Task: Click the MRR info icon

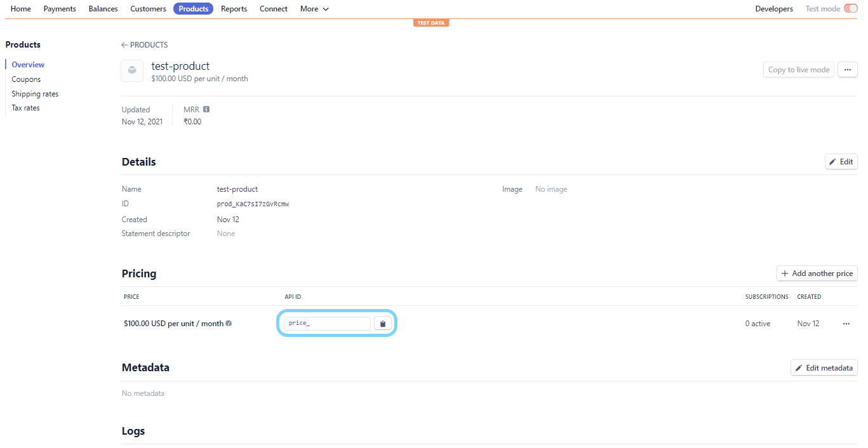Action: (206, 110)
